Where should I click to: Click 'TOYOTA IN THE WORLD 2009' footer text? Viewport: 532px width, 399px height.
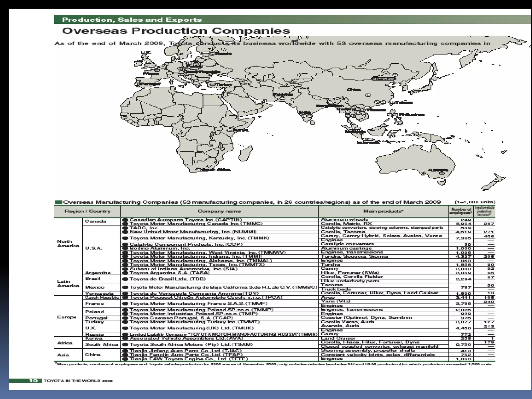coord(78,381)
